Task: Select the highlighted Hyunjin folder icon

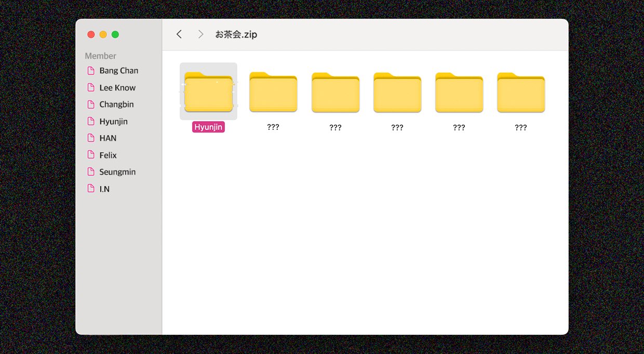Action: [208, 91]
